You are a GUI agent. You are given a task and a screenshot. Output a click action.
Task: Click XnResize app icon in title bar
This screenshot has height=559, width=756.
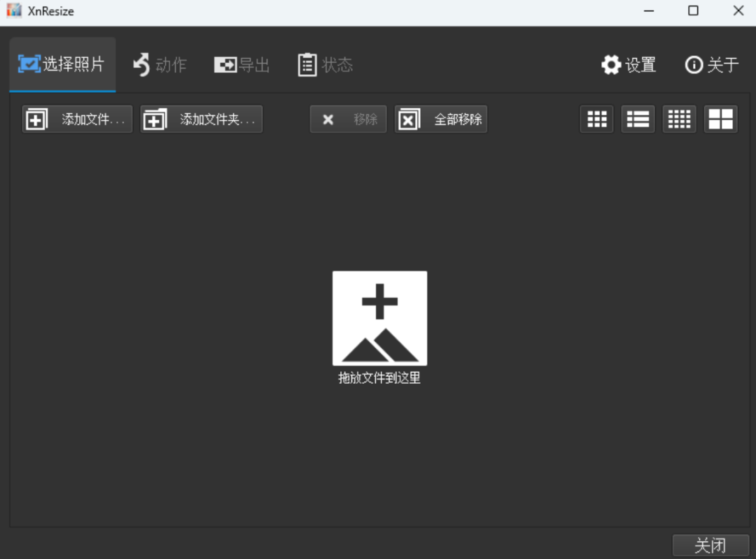click(14, 11)
